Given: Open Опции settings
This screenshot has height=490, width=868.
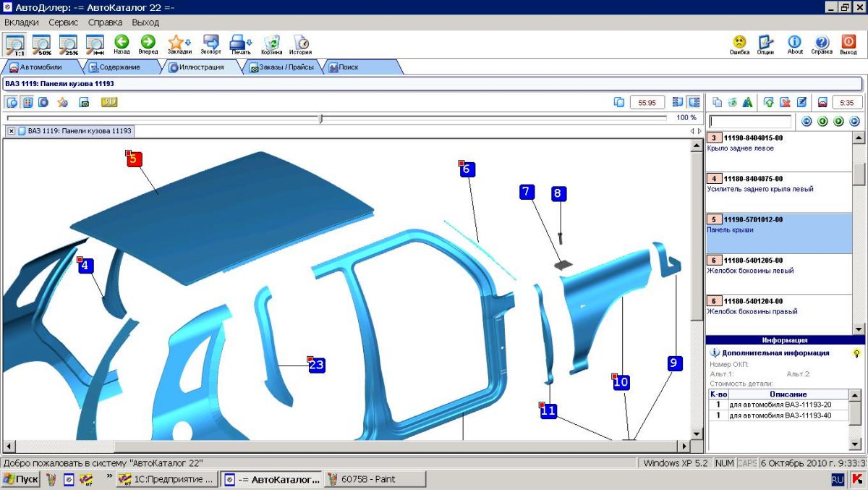Looking at the screenshot, I should point(765,45).
